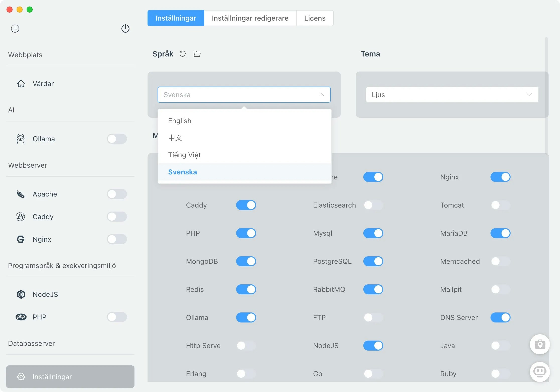Turn on the Nginx switch in sidebar
This screenshot has width=560, height=392.
tap(117, 239)
